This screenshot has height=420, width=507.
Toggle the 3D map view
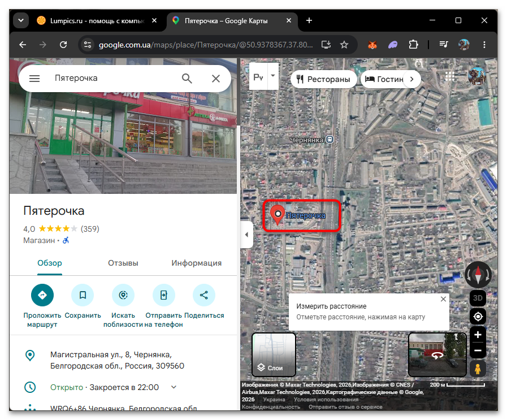[478, 298]
